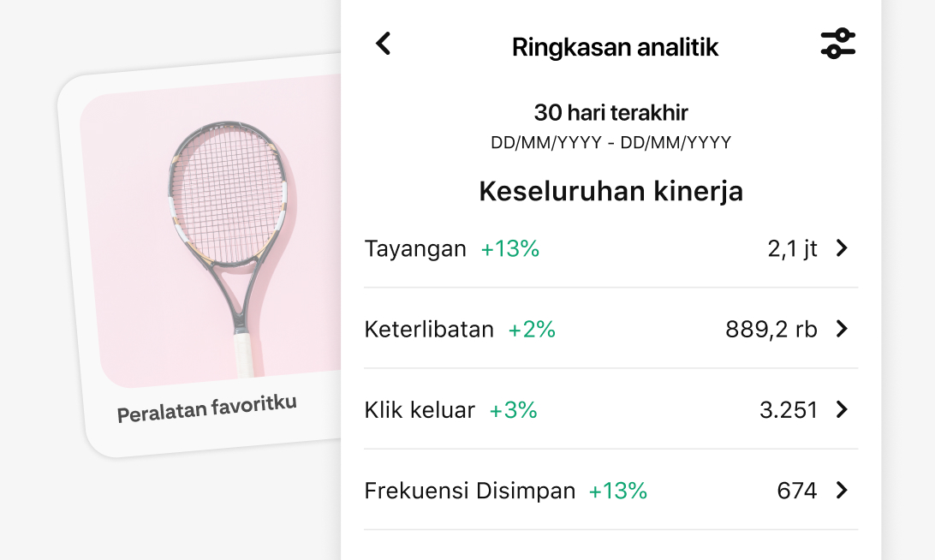Screen dimensions: 935x560
Task: Click the +2% Keterlibatan indicator
Action: tap(531, 329)
